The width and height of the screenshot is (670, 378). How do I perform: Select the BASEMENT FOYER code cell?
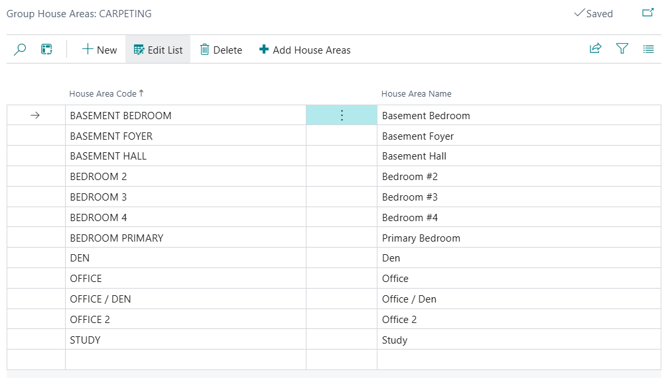186,136
